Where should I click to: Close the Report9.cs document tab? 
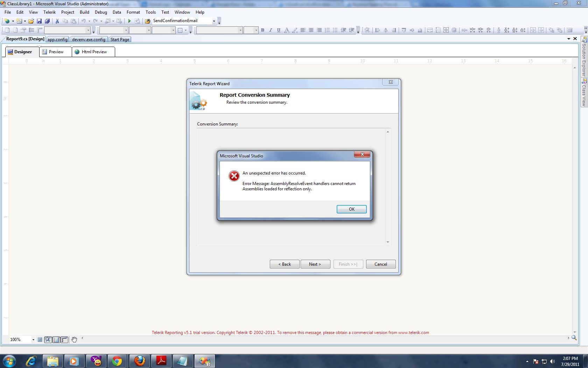click(575, 39)
